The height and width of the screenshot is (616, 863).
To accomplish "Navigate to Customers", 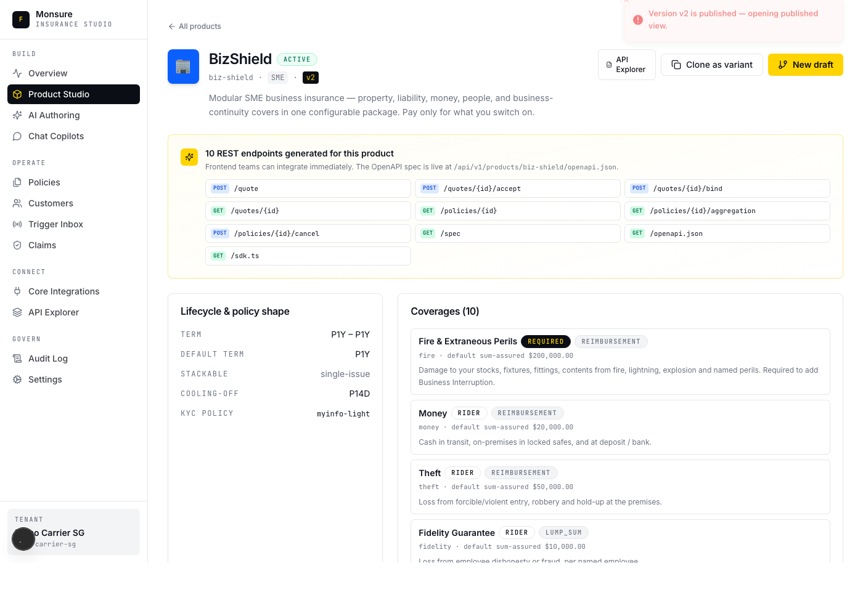I will pyautogui.click(x=51, y=203).
